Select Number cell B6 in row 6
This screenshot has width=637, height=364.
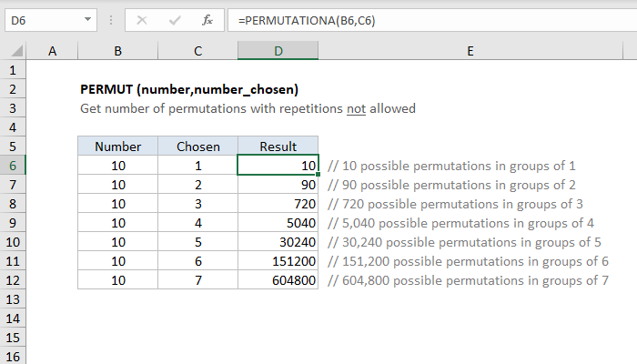(117, 166)
